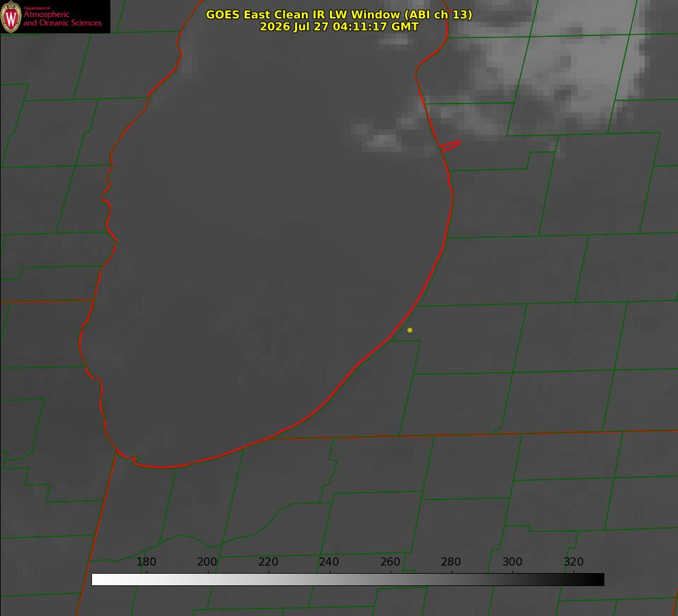Screen dimensions: 678x616
Task: Click the yellow location dot marker
Action: (410, 330)
